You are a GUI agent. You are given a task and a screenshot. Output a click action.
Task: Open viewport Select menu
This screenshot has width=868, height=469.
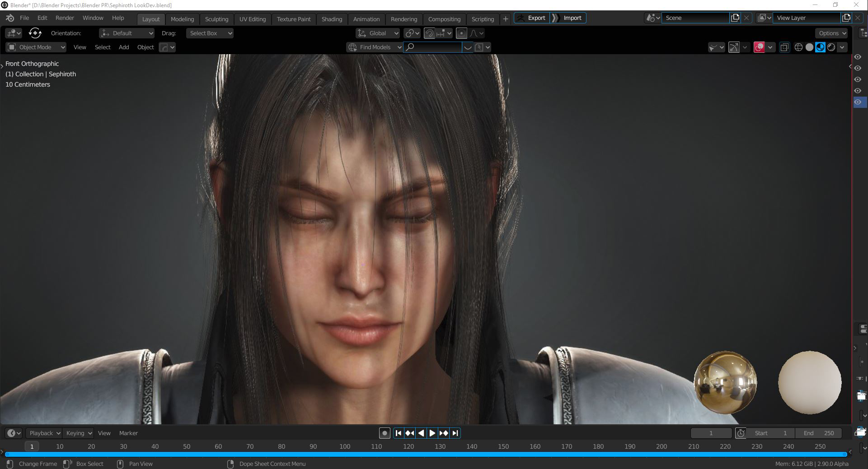103,47
